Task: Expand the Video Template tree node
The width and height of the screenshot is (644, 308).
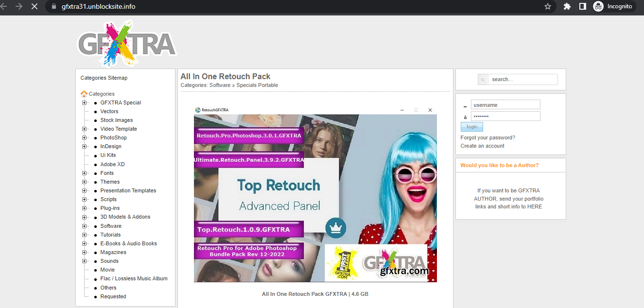Action: pyautogui.click(x=85, y=129)
